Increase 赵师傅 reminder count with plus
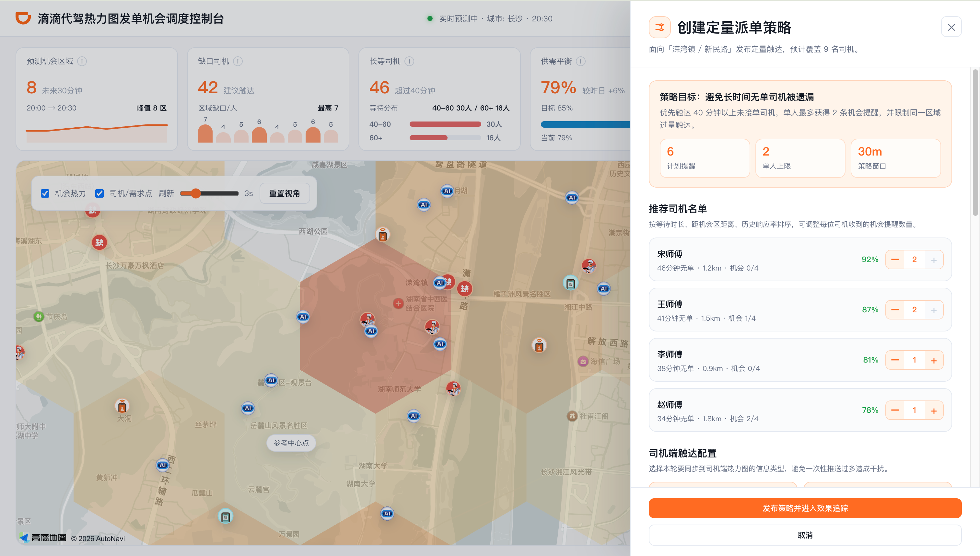The height and width of the screenshot is (556, 980). pos(934,410)
